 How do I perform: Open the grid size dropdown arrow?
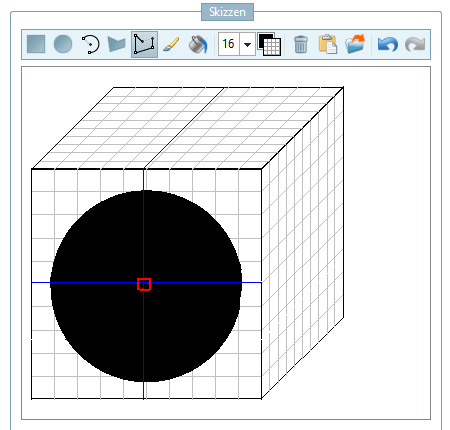(247, 44)
